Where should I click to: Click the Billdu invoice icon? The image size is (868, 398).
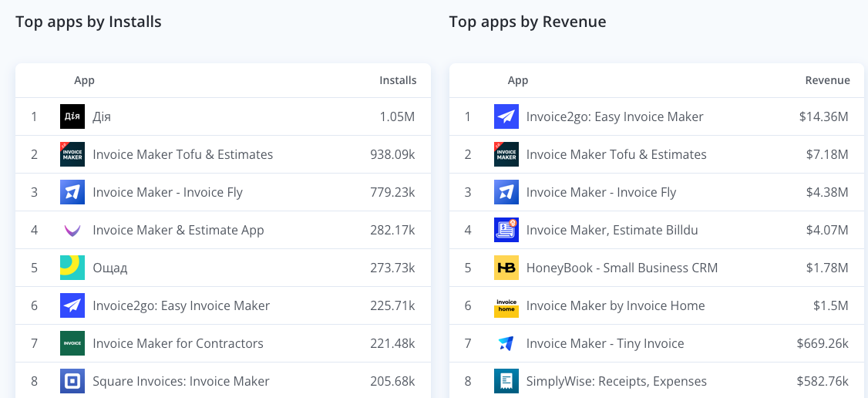(506, 230)
